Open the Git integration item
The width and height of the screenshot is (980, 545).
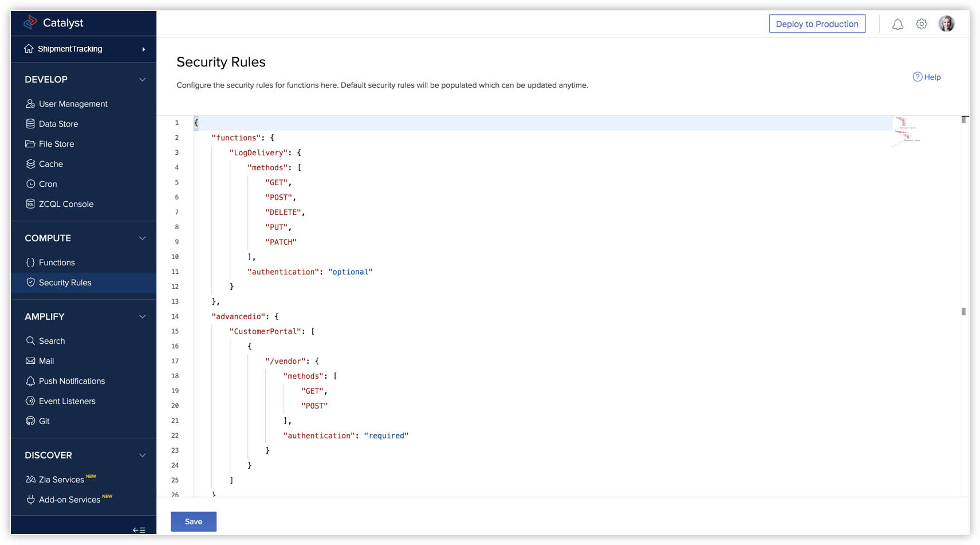[x=44, y=421]
